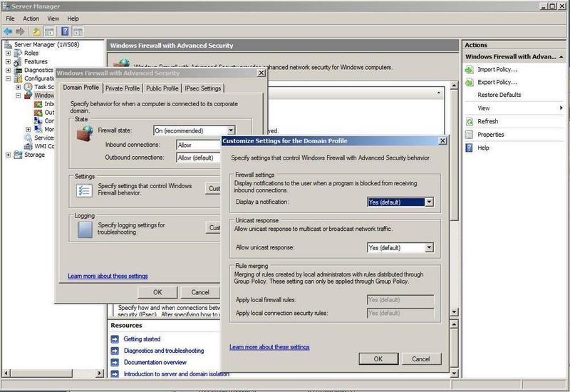Open the Inbound connections combo box
Image resolution: width=570 pixels, height=392 pixels.
coord(199,145)
